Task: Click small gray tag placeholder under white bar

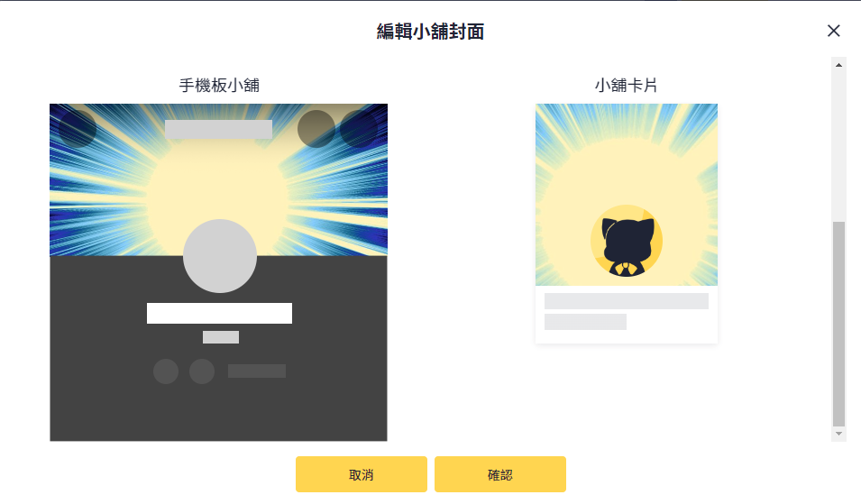Action: (221, 337)
